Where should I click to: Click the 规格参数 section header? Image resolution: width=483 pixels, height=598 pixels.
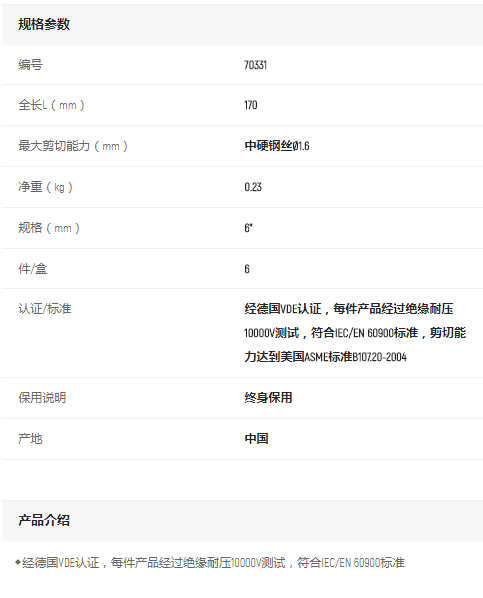pyautogui.click(x=44, y=24)
